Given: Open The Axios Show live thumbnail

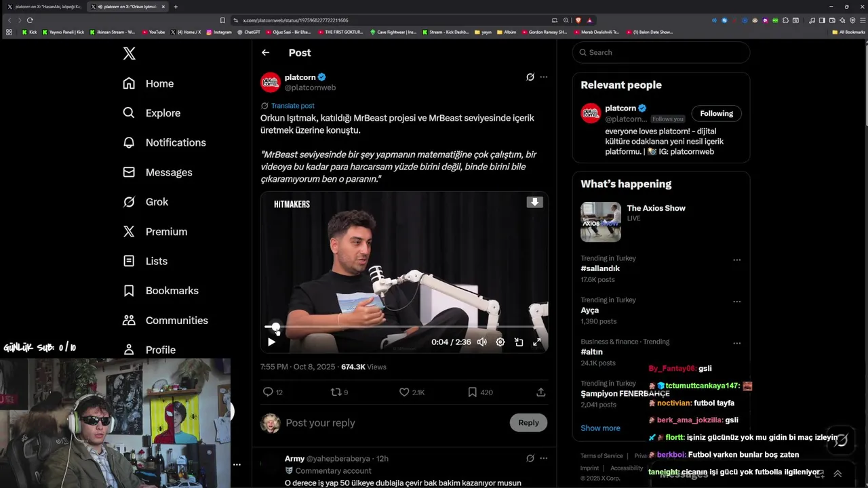Looking at the screenshot, I should point(600,222).
